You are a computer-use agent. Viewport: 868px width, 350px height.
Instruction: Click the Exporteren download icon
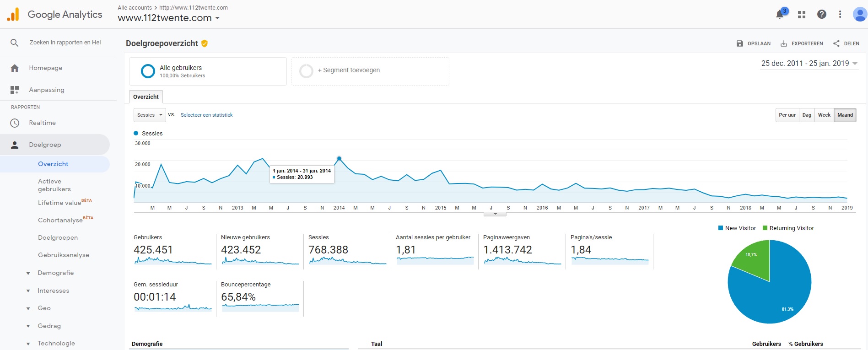click(x=784, y=43)
